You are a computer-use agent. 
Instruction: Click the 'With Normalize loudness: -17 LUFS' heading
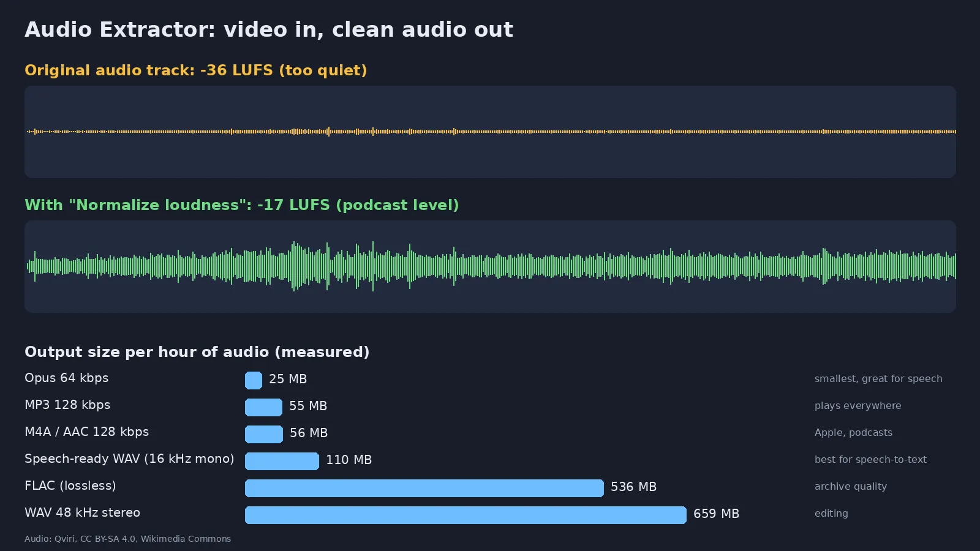[242, 205]
